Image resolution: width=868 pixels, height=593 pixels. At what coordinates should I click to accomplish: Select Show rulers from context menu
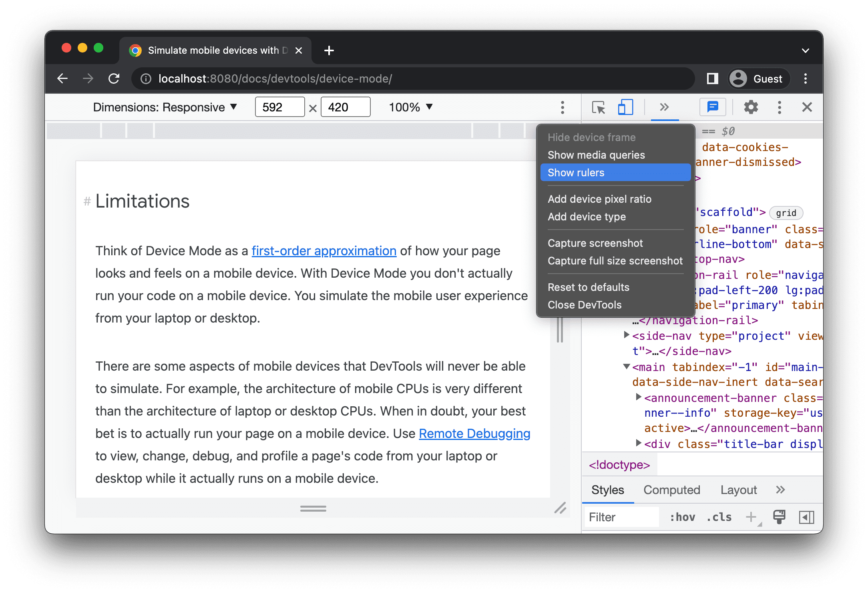pyautogui.click(x=613, y=172)
